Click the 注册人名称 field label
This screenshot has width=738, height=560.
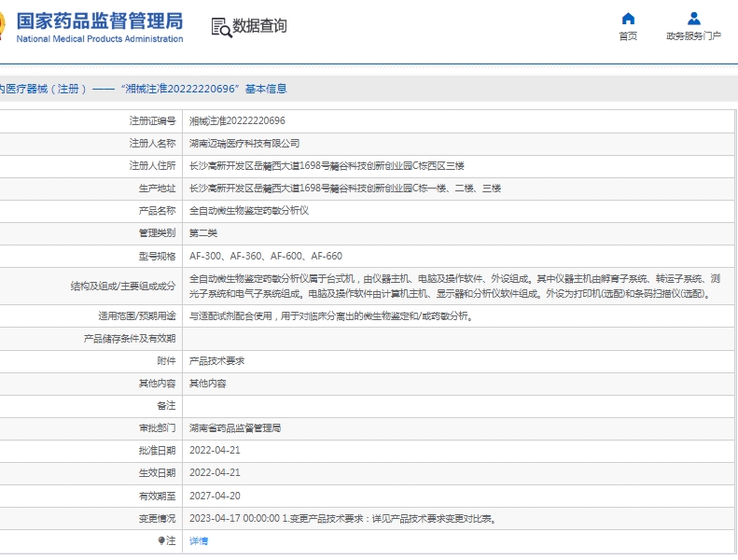(x=152, y=143)
